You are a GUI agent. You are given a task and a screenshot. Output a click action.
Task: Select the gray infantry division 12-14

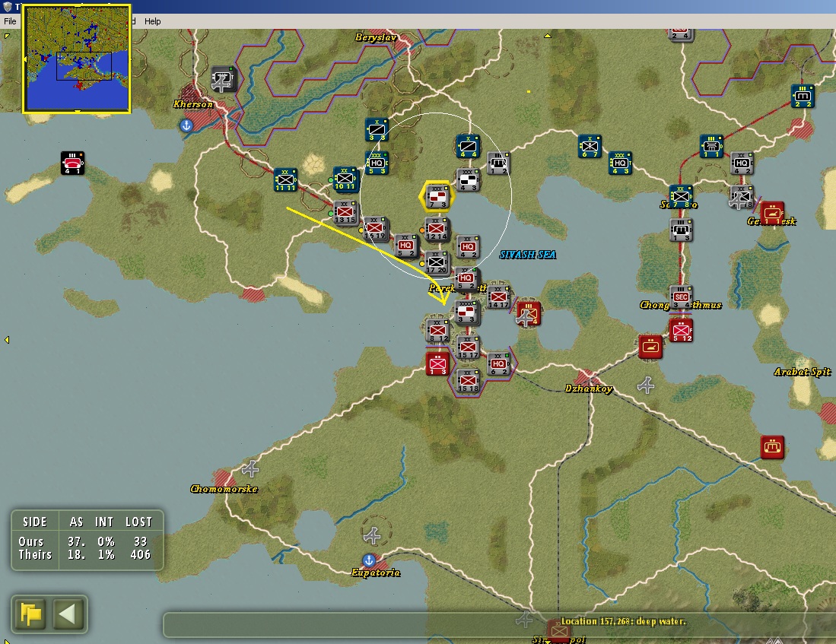pos(437,229)
